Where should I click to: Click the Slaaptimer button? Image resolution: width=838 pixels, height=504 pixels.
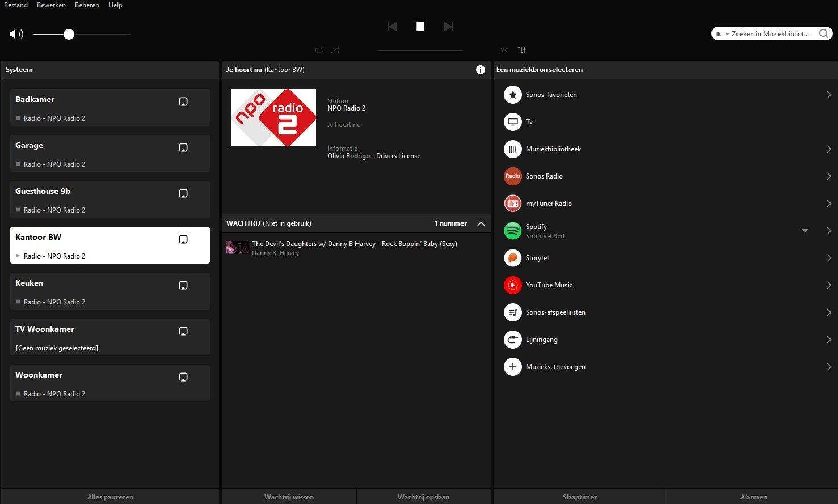point(579,497)
